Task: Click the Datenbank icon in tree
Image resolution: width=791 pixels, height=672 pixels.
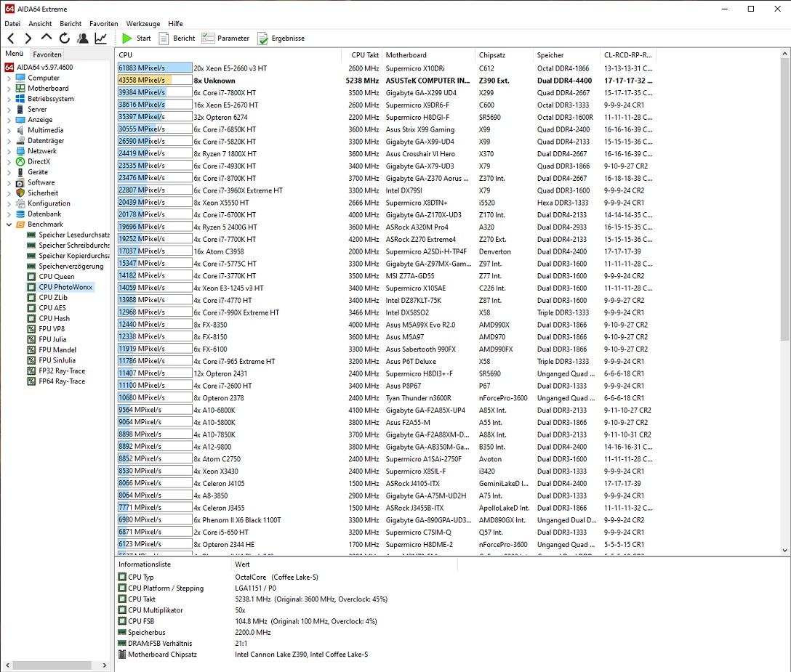Action: click(20, 214)
